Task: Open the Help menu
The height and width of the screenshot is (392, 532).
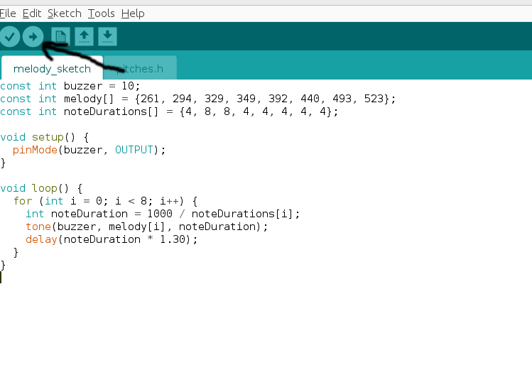Action: point(133,13)
